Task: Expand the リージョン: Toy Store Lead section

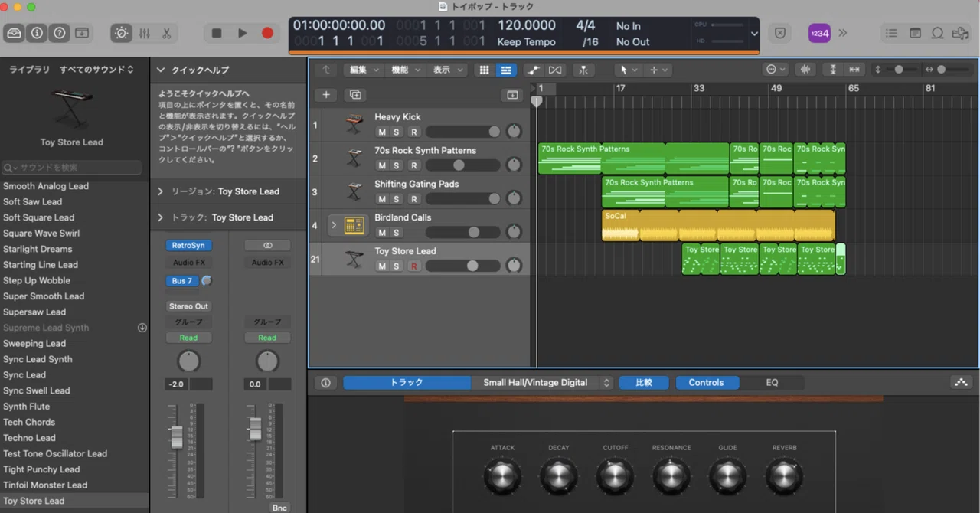Action: 161,191
